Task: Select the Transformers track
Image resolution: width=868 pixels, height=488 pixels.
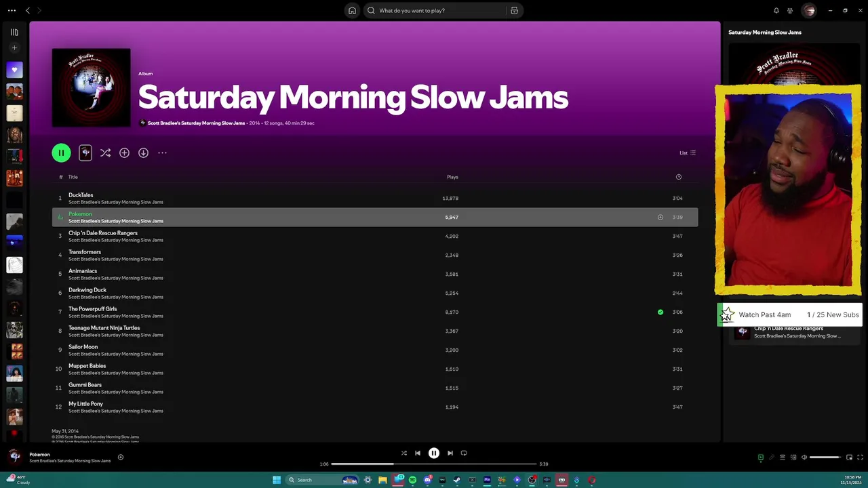Action: click(374, 256)
